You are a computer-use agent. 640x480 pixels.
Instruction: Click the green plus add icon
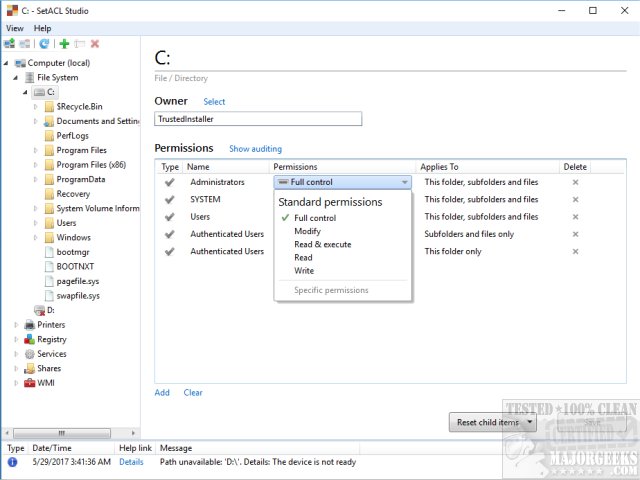tap(64, 44)
